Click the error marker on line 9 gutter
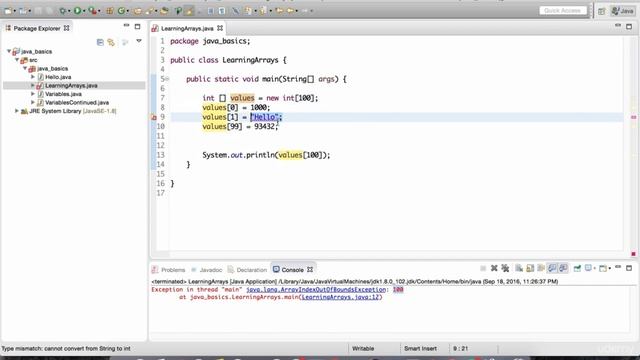640x360 pixels. (154, 118)
